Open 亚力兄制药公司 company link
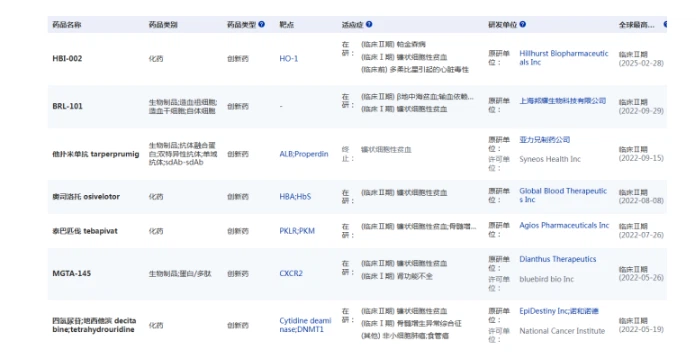The width and height of the screenshot is (696, 362). (x=545, y=140)
